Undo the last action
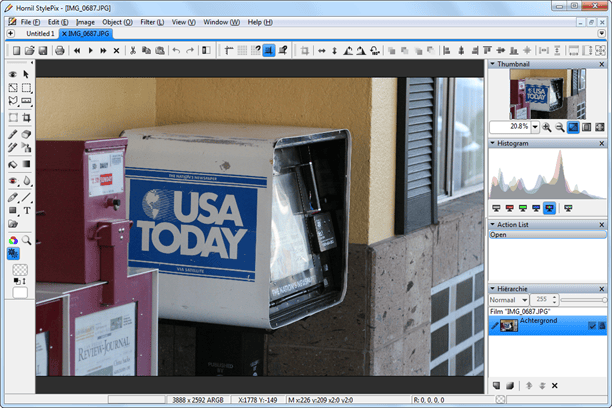The image size is (612, 408). 176,50
